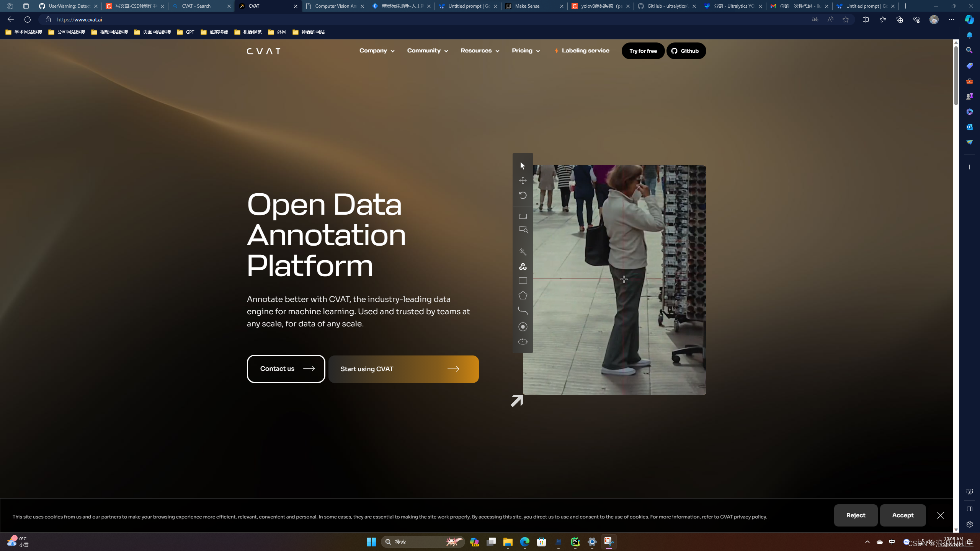Open the favorites list icon
The image size is (980, 551).
point(882,20)
